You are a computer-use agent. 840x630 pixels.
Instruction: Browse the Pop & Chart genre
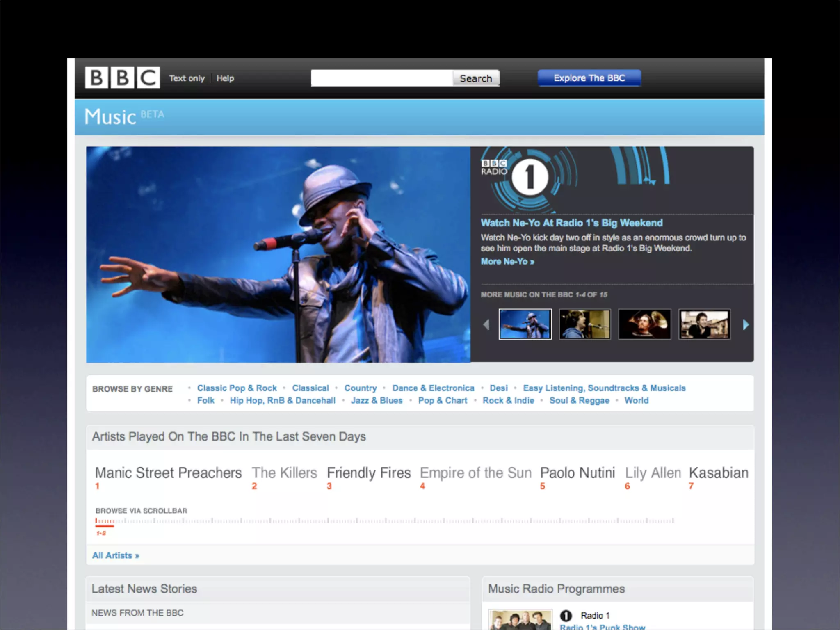(x=443, y=400)
